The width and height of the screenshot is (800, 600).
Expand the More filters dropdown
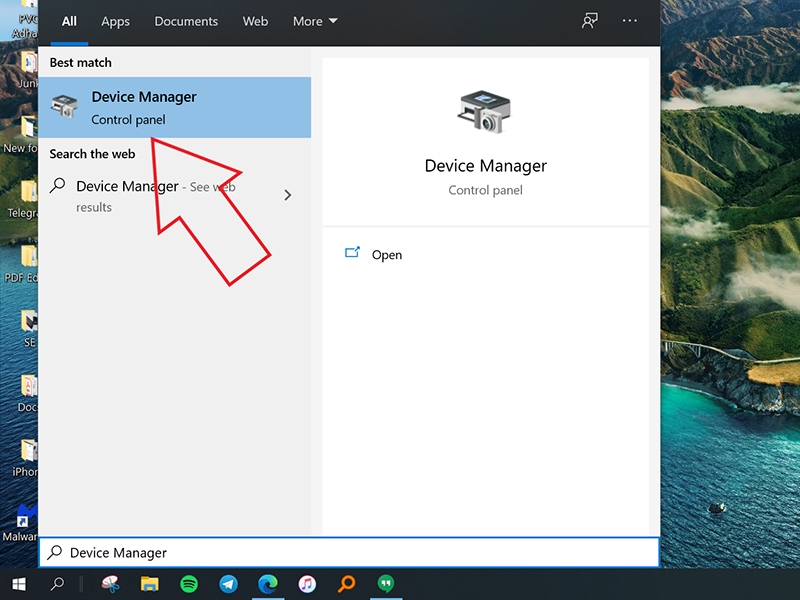(315, 21)
